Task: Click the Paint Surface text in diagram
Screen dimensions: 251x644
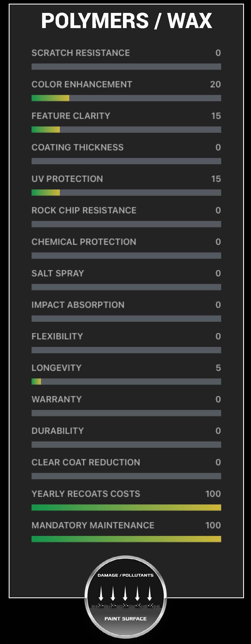Action: (x=126, y=618)
